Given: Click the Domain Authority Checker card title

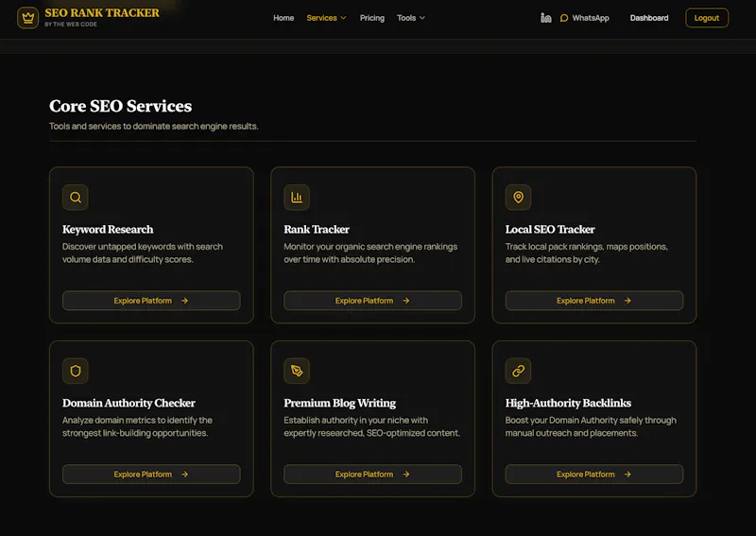Looking at the screenshot, I should [129, 403].
